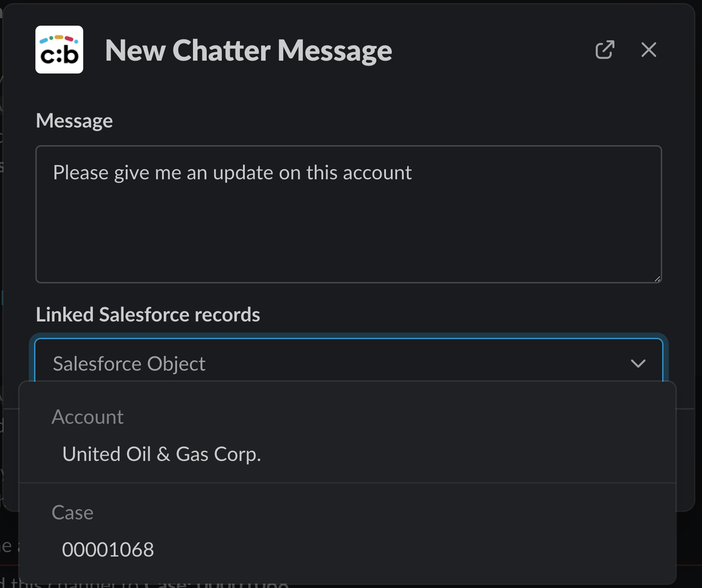This screenshot has width=702, height=588.
Task: Click the Message field label
Action: tap(74, 121)
